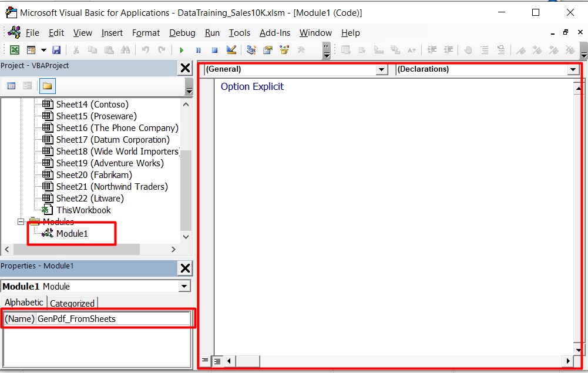Click the Reset stop square icon
588x373 pixels.
[x=214, y=50]
